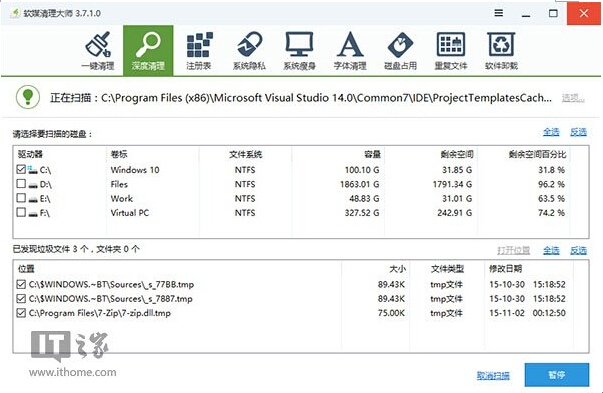603x393 pixels.
Task: Click the D:\ drive icon
Action: (33, 185)
